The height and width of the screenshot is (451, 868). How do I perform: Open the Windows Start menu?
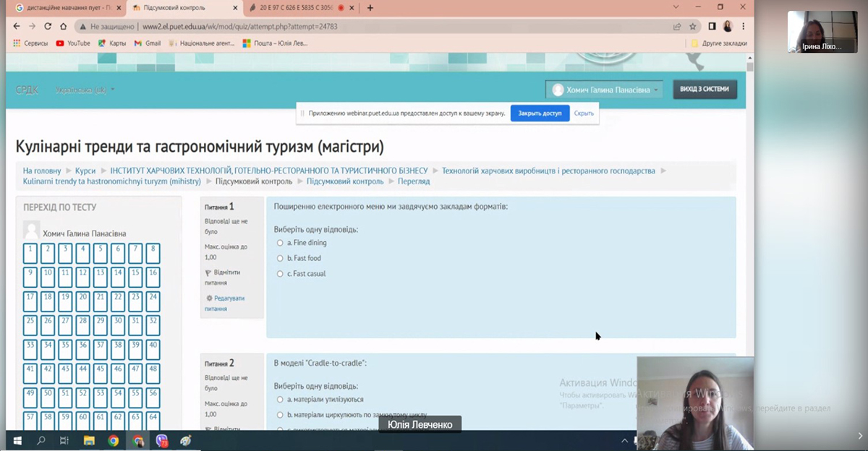click(x=17, y=439)
